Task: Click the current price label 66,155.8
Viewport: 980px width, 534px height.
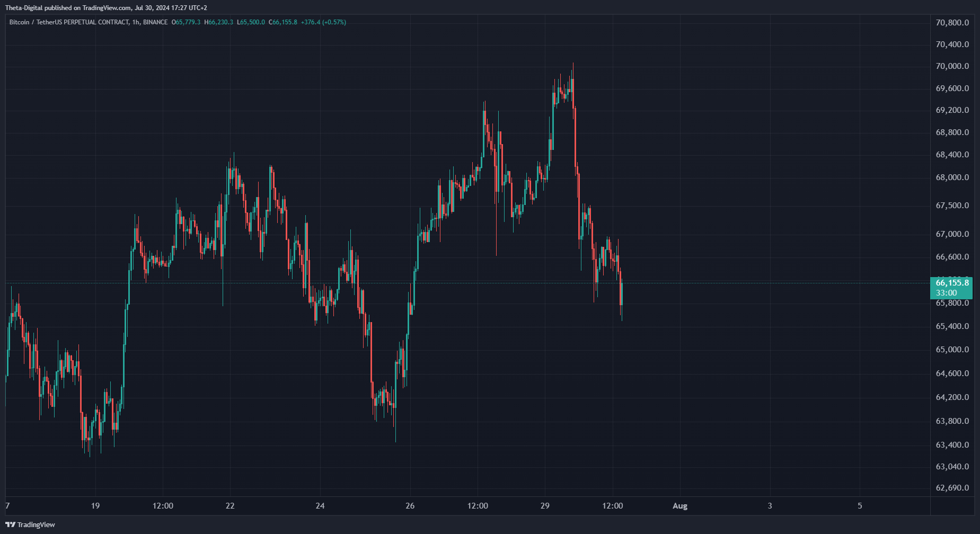Action: 952,283
